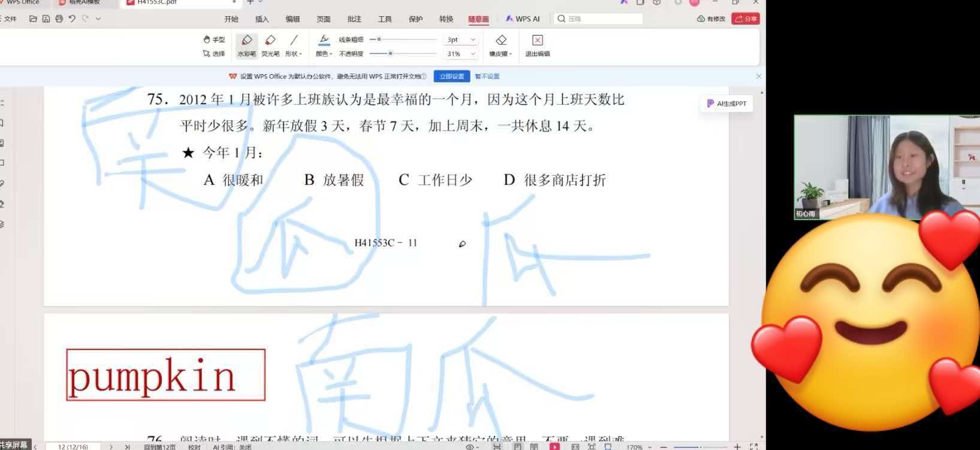Click the print icon

59,19
